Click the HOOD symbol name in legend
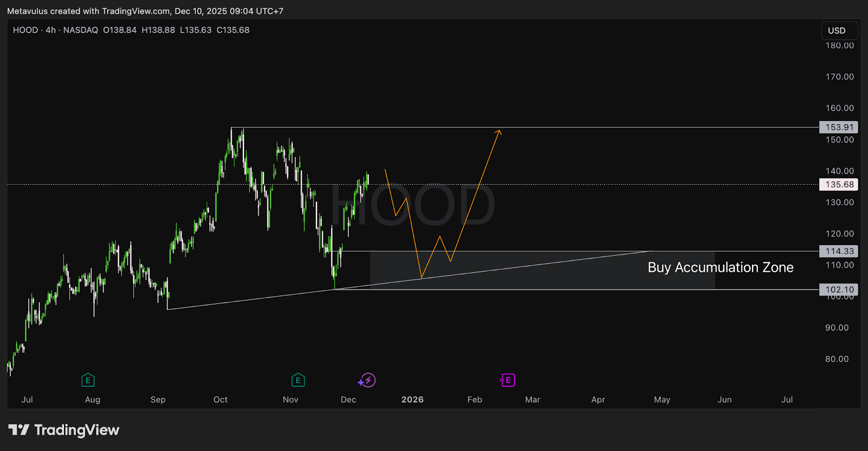 point(25,30)
